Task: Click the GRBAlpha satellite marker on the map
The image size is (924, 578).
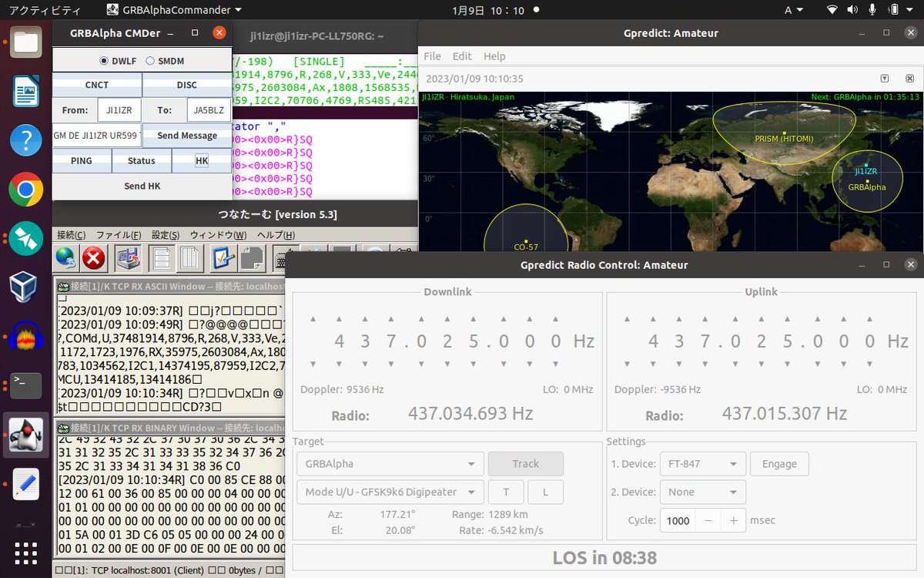Action: [x=867, y=182]
